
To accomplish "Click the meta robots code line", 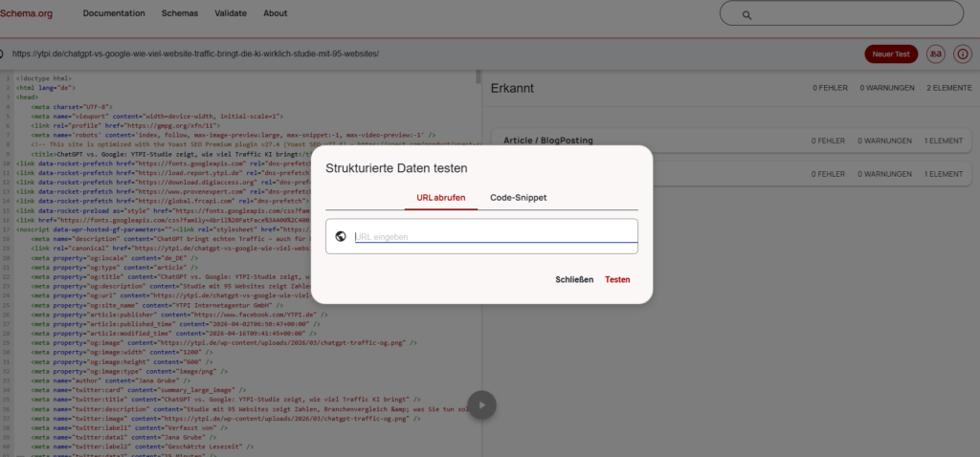I will point(234,135).
